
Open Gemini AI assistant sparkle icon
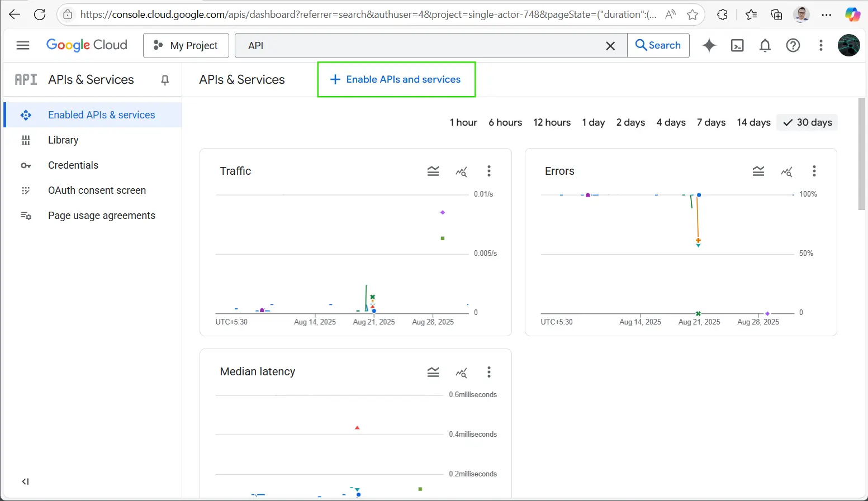click(709, 46)
